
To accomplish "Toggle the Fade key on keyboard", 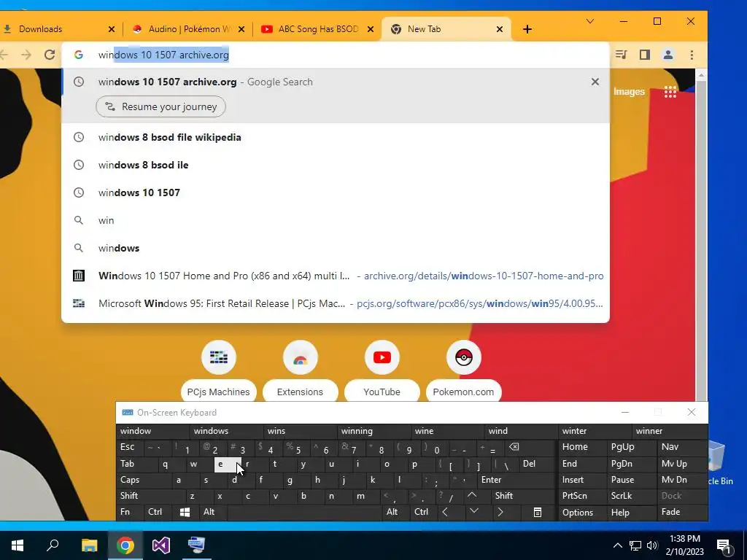I will [681, 513].
